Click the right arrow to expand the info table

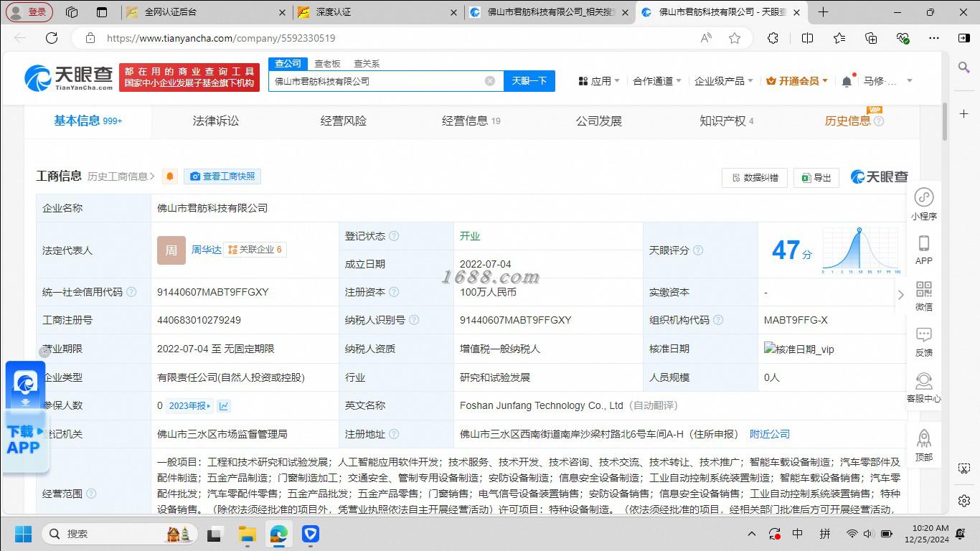[901, 295]
